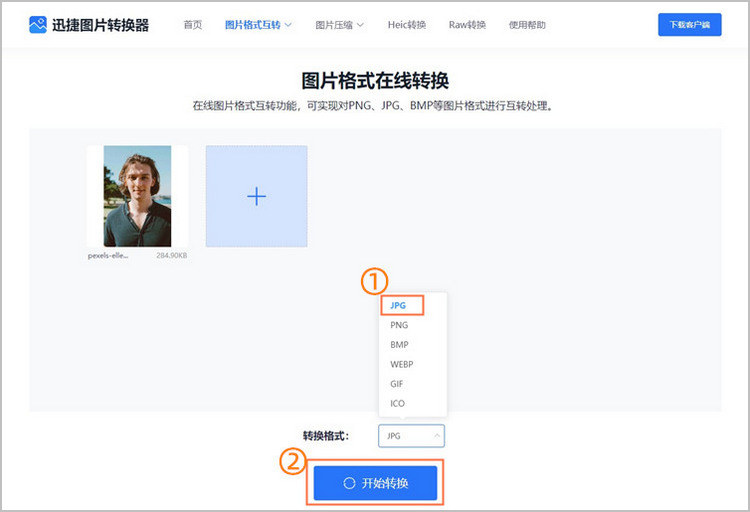The height and width of the screenshot is (512, 750).
Task: Open 使用帮助 in the navigation bar
Action: [x=527, y=25]
